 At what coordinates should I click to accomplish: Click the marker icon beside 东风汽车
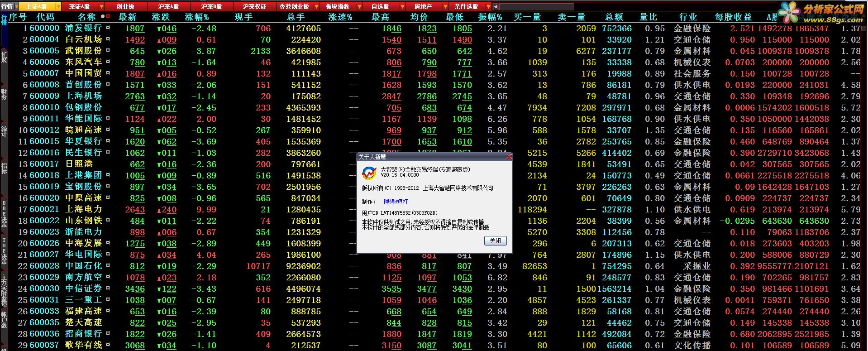[108, 62]
